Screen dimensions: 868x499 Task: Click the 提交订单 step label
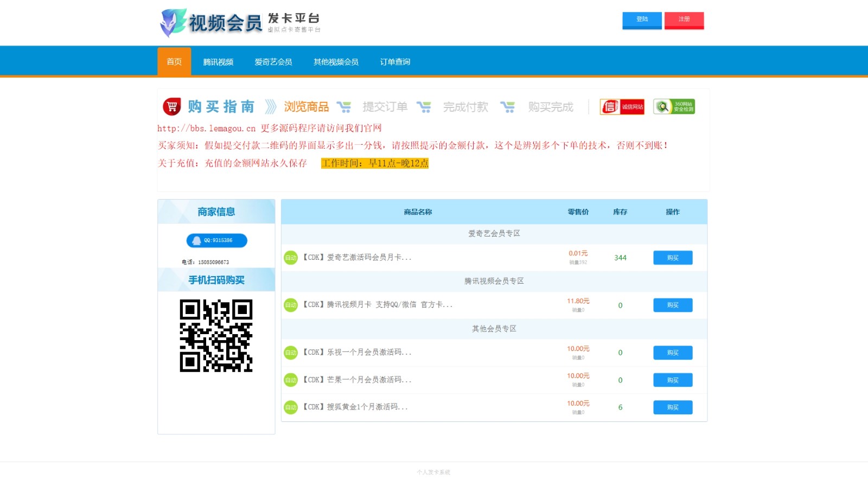click(385, 107)
